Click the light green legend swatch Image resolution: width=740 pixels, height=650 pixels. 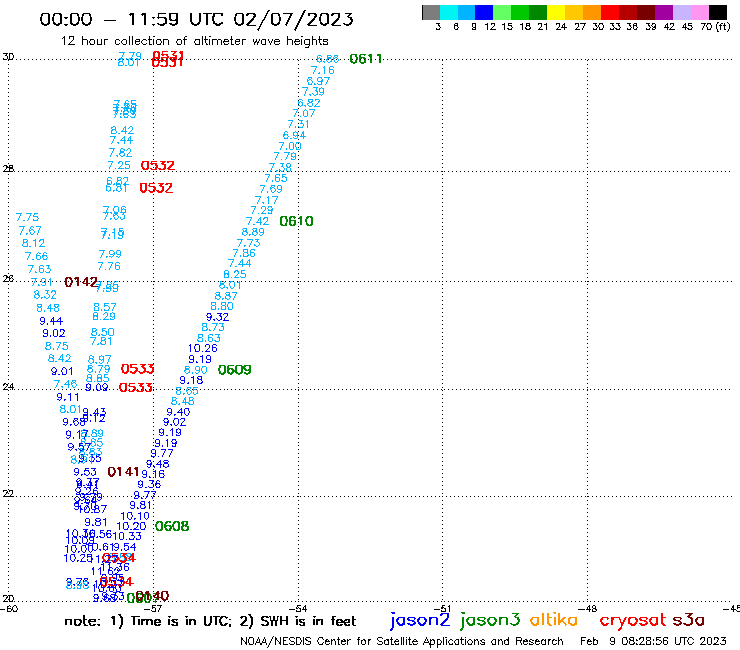[502, 12]
